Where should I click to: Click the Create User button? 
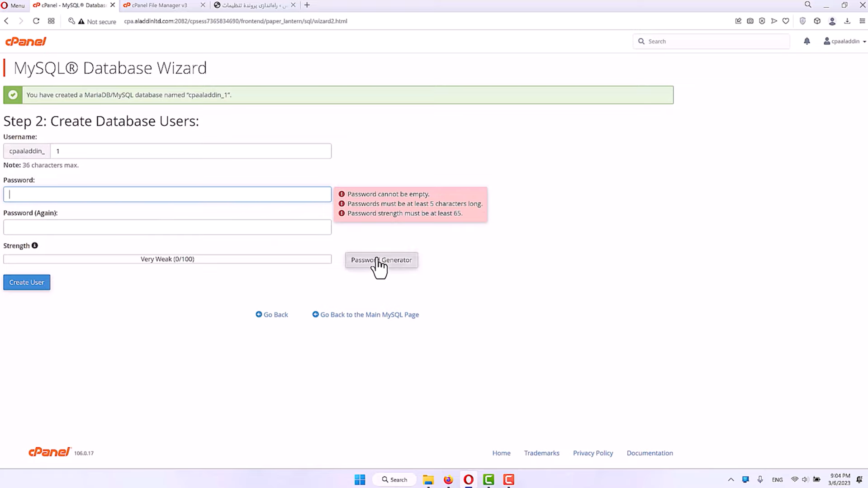click(x=27, y=282)
